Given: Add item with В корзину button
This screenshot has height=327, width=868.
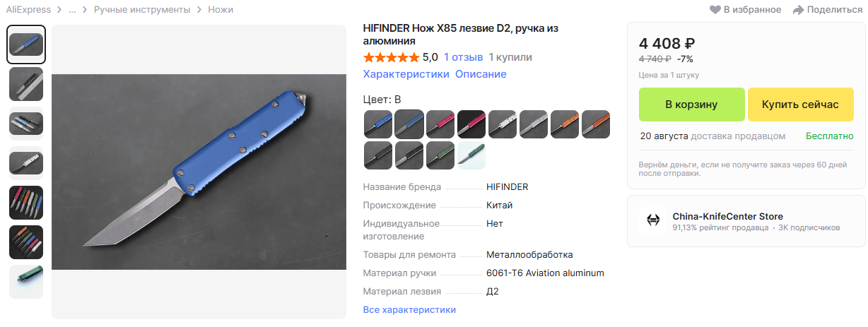Looking at the screenshot, I should [x=691, y=105].
